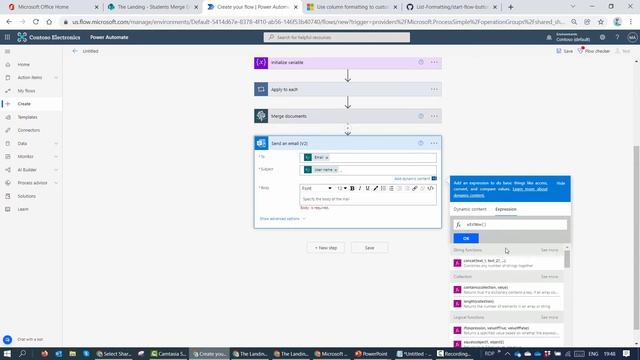
Task: Open help on Send an email step
Action: point(421,143)
